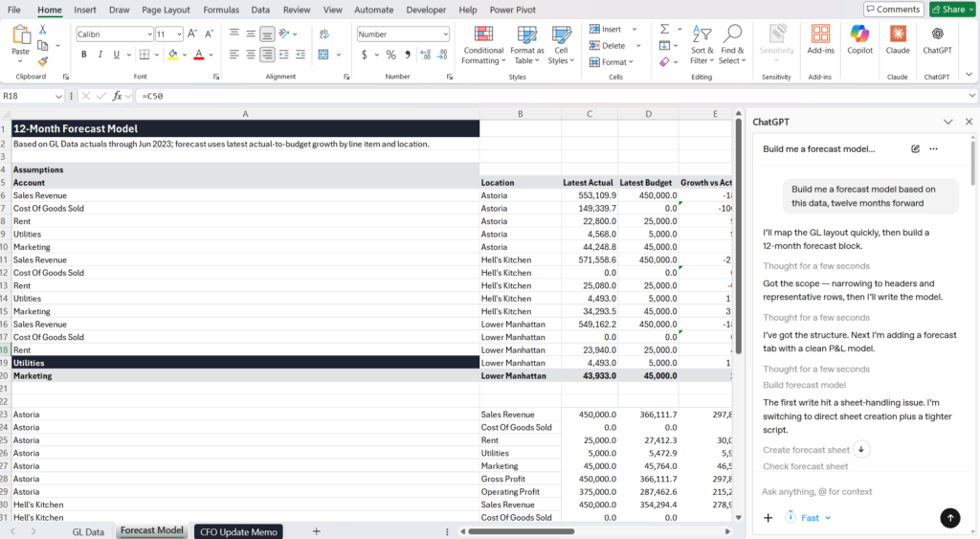Open Format as Table gallery

click(x=527, y=44)
